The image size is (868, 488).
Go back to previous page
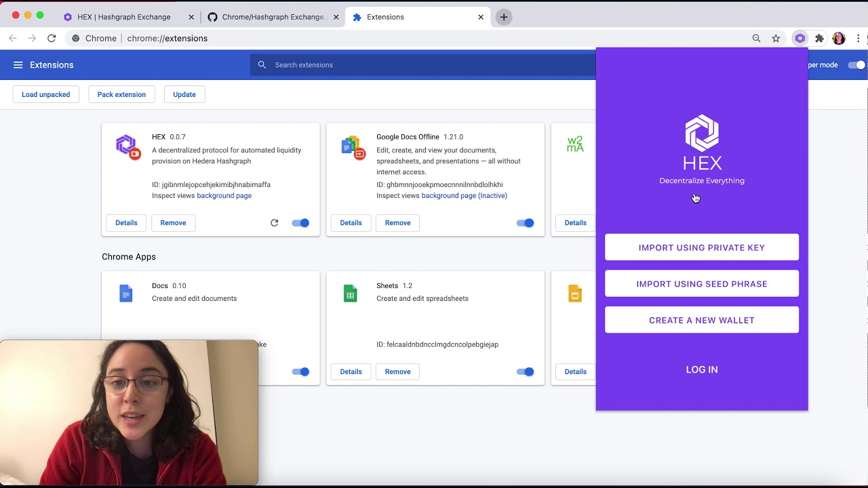click(x=12, y=39)
